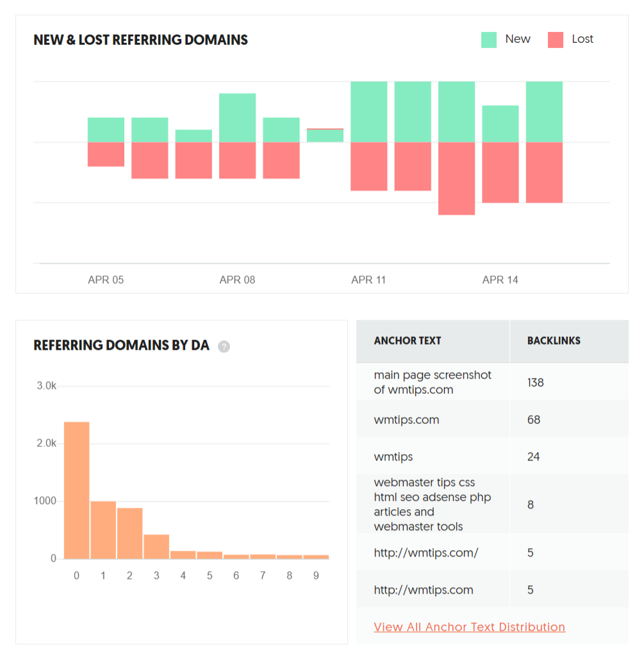Select the APR 14 axis label
This screenshot has height=659, width=644.
click(x=500, y=280)
